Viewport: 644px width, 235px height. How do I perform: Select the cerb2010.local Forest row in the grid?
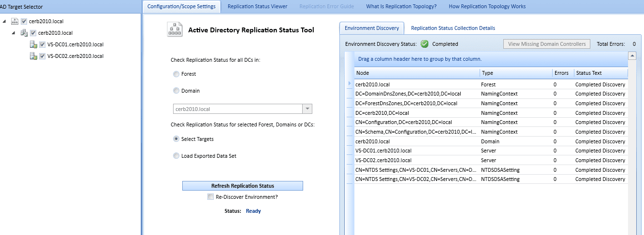point(491,84)
